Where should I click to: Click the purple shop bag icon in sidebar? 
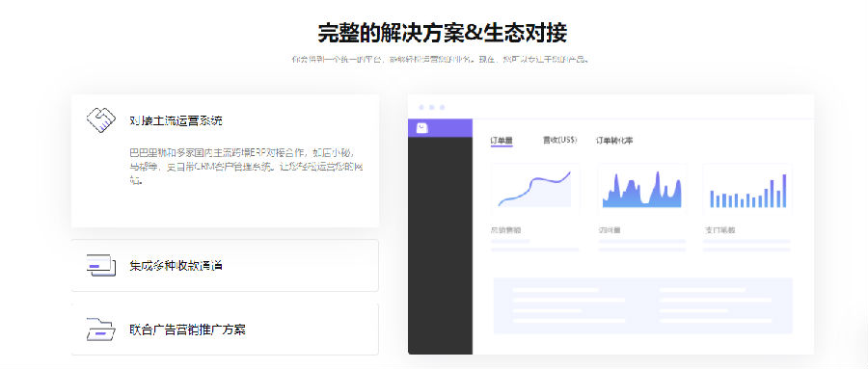point(422,128)
